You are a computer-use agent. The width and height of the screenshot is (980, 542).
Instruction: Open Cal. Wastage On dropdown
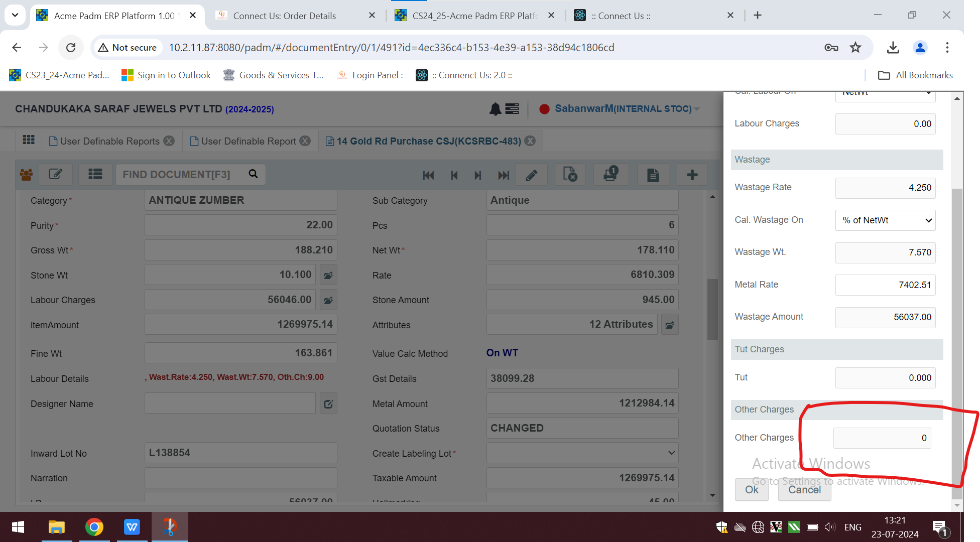point(885,220)
